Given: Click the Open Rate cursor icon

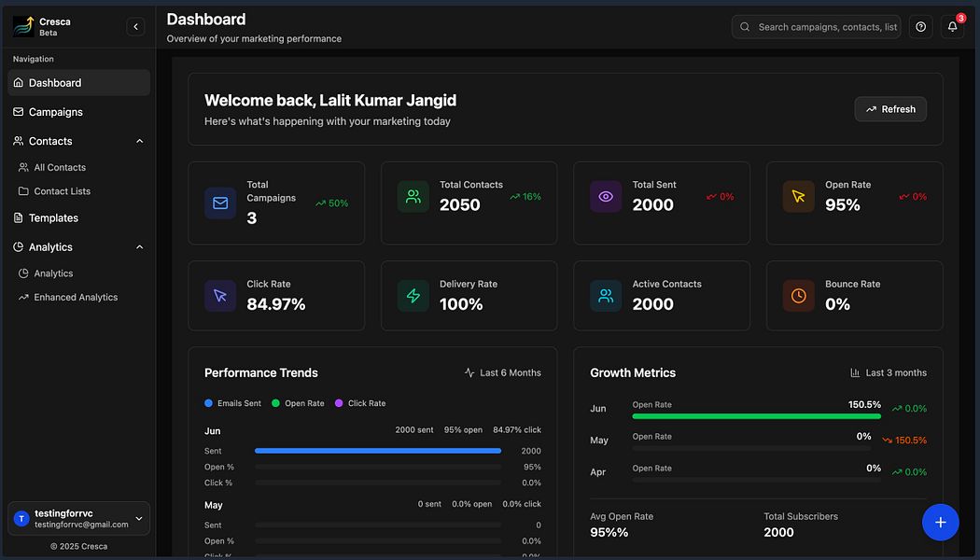Looking at the screenshot, I should (798, 197).
